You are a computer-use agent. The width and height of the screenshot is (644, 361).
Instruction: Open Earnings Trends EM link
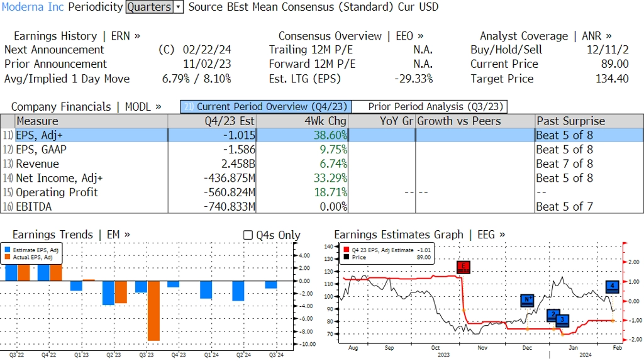[71, 235]
